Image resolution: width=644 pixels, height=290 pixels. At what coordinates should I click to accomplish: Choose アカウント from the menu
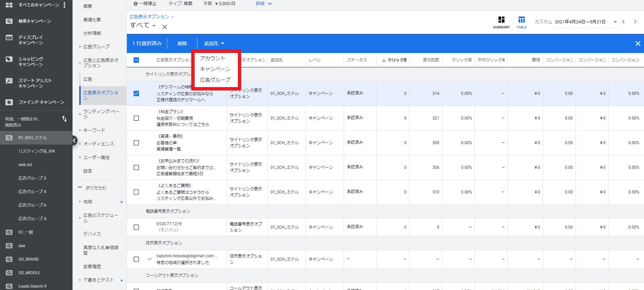click(x=213, y=58)
